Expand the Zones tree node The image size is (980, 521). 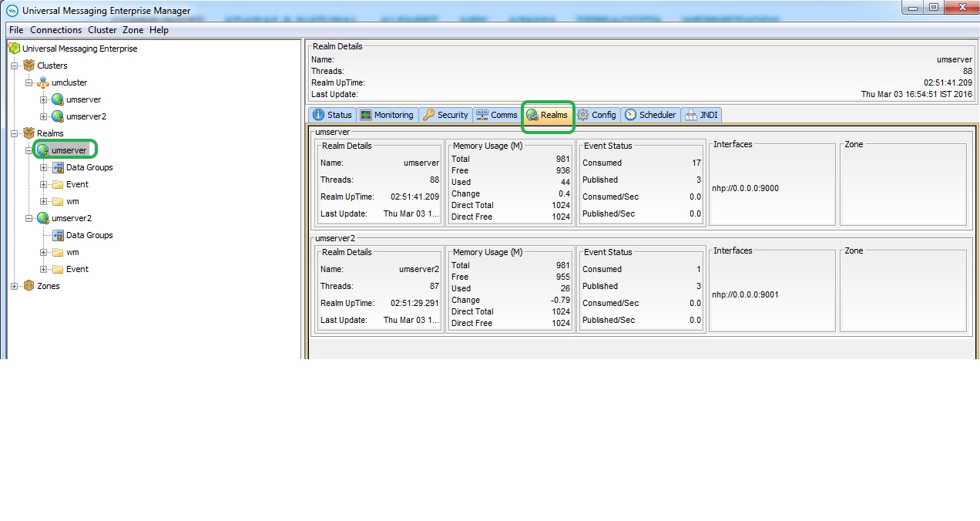15,286
